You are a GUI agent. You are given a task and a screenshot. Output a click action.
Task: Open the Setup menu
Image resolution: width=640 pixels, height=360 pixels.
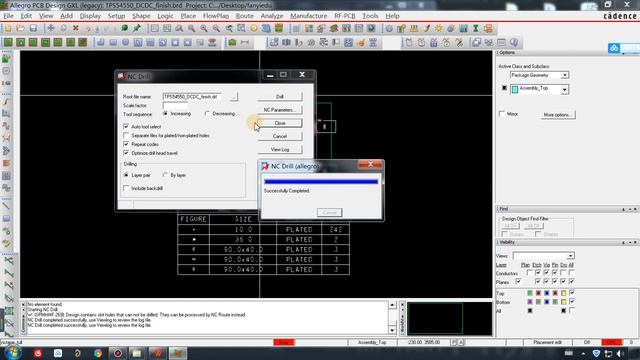pyautogui.click(x=116, y=16)
